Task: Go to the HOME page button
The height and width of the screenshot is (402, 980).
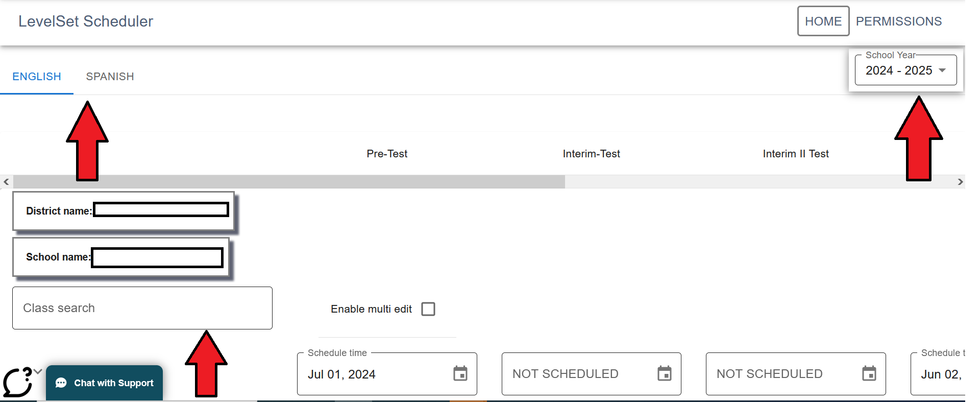Action: click(x=823, y=21)
